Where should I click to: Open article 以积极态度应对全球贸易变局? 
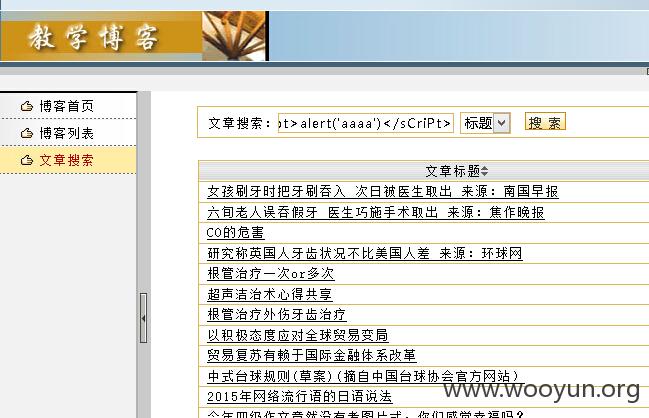pos(298,335)
